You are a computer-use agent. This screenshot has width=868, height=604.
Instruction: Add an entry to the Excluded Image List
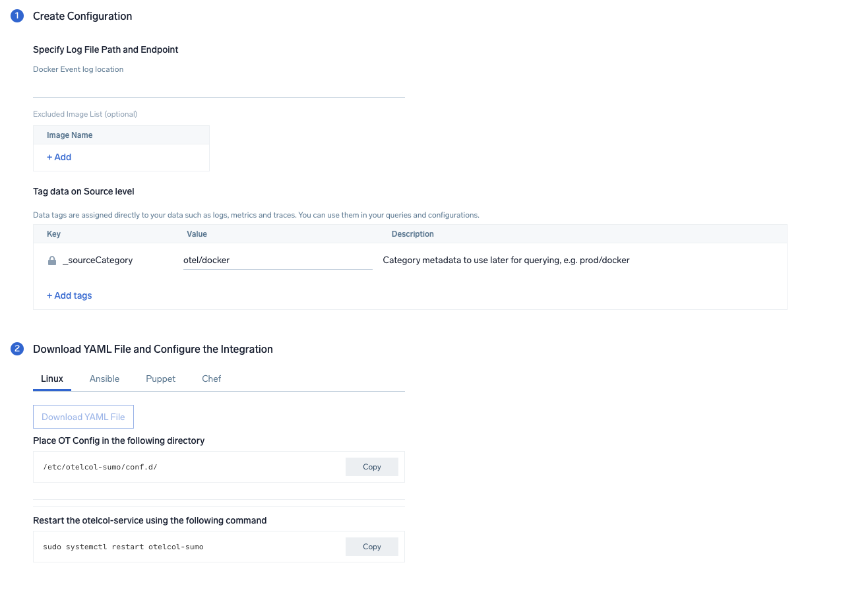click(59, 157)
